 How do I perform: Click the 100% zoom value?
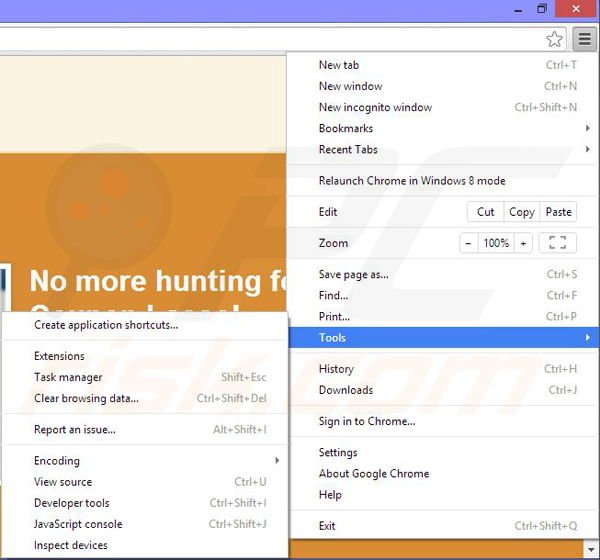point(496,243)
